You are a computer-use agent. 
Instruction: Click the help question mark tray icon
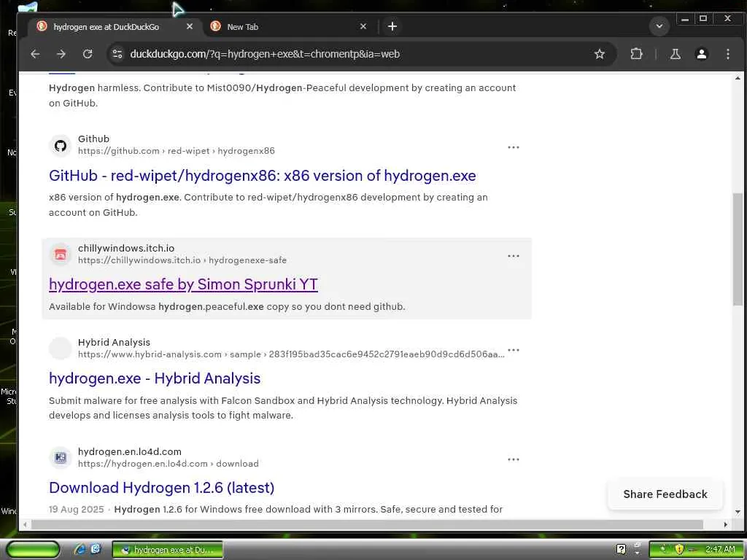[621, 550]
